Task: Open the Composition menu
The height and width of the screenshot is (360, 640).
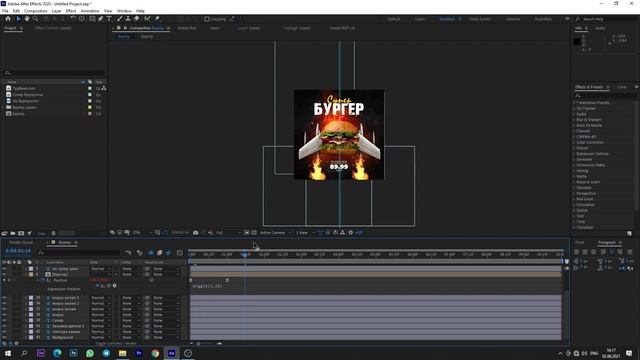Action: pyautogui.click(x=36, y=11)
